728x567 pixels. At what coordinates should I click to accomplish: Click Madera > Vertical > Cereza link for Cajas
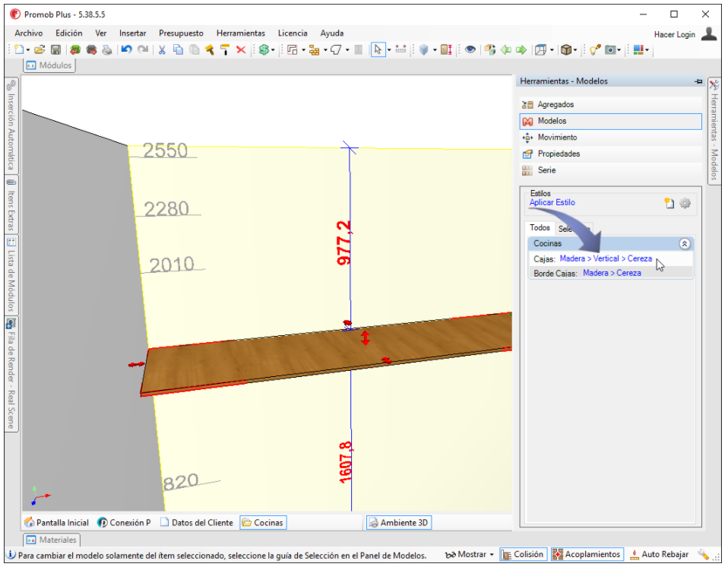click(x=606, y=258)
